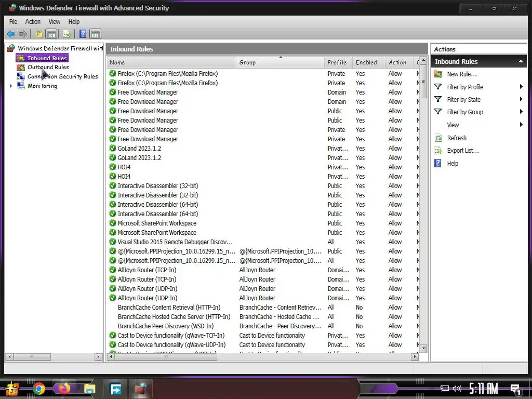This screenshot has width=532, height=399.
Task: Click the first AllJoyn Router (UDP-In) rule
Action: tap(263, 289)
